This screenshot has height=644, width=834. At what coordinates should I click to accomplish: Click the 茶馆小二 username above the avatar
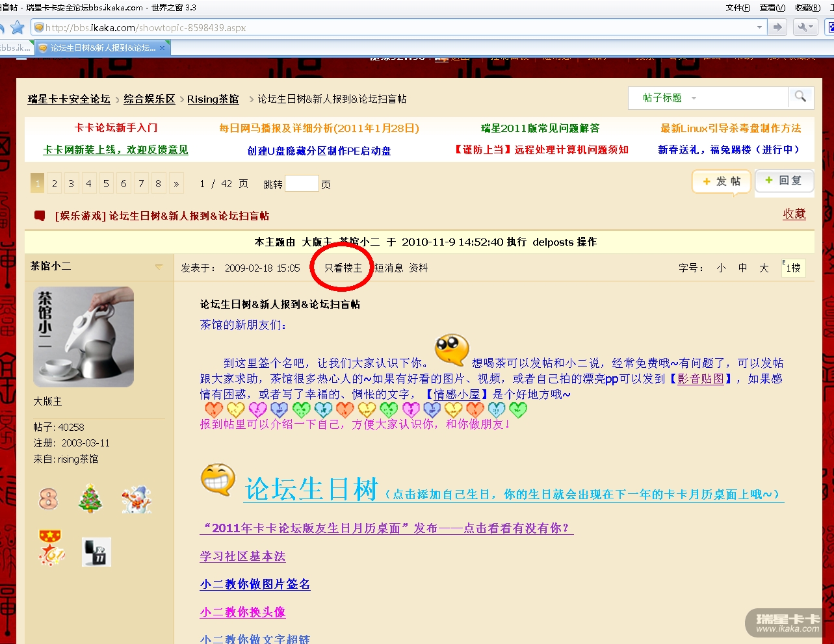point(51,266)
